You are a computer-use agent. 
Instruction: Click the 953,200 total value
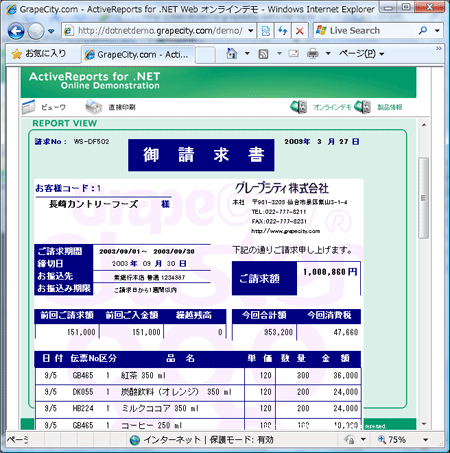click(278, 332)
